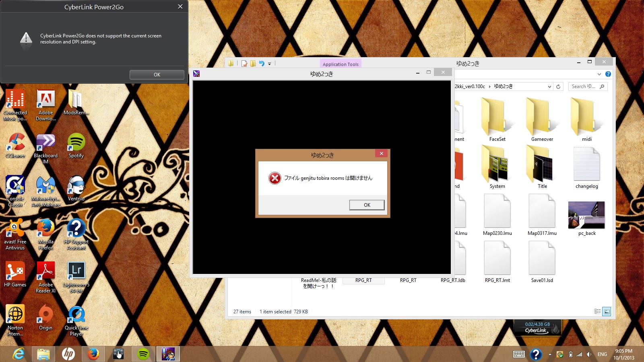The width and height of the screenshot is (644, 362).
Task: Click the ENG input language indicator
Action: (602, 354)
